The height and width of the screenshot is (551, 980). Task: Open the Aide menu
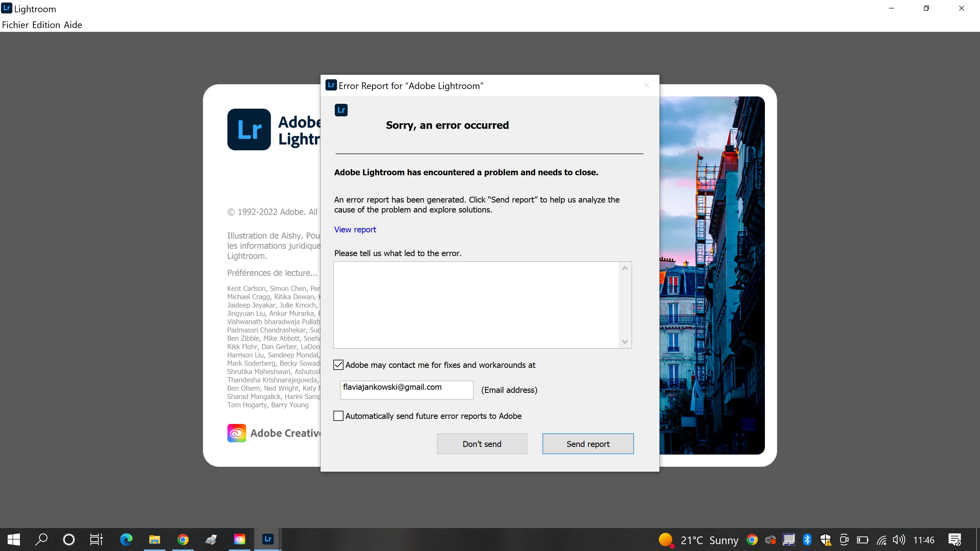point(73,25)
